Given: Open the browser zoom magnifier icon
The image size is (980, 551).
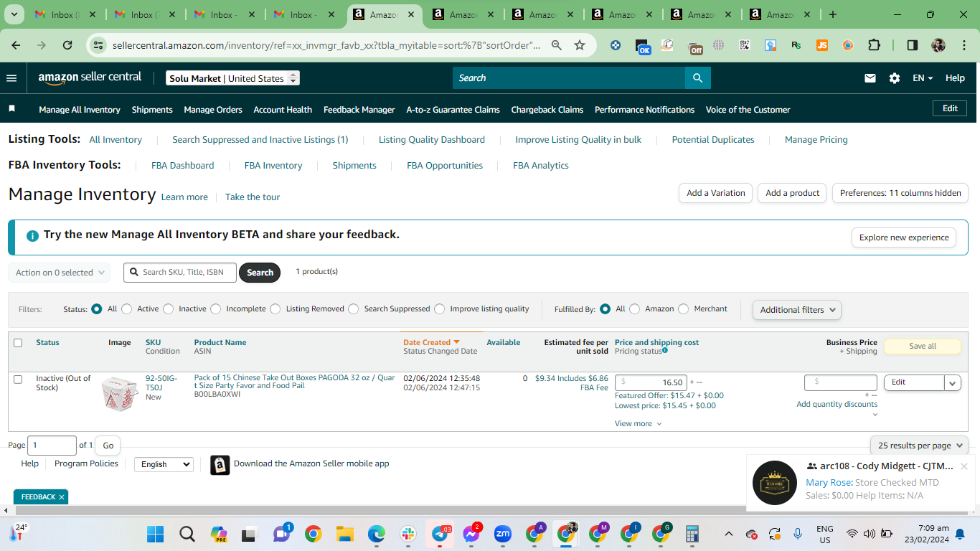Looking at the screenshot, I should (x=557, y=45).
